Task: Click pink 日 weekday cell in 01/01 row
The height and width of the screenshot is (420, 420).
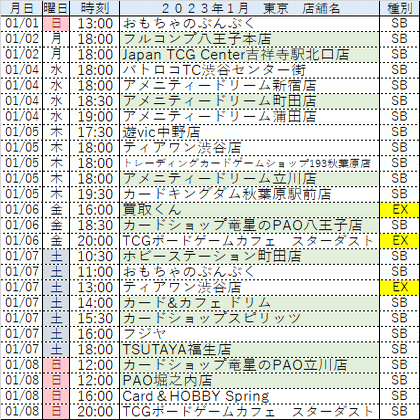Action: click(x=56, y=23)
